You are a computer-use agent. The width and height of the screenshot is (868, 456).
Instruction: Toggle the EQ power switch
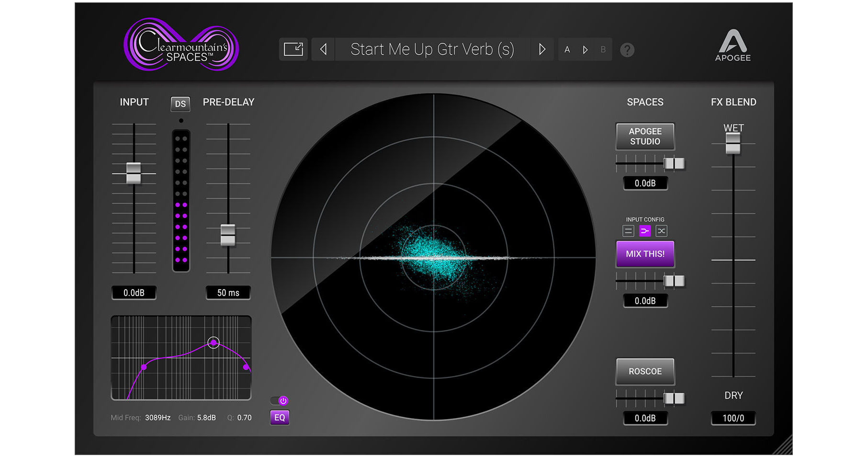[279, 400]
